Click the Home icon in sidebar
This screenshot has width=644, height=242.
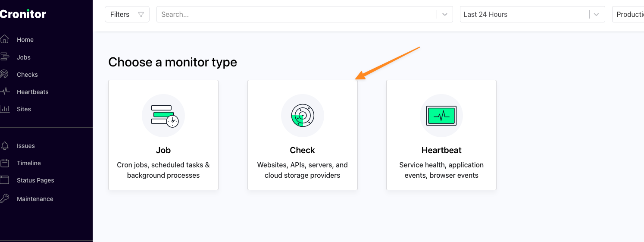coord(4,39)
